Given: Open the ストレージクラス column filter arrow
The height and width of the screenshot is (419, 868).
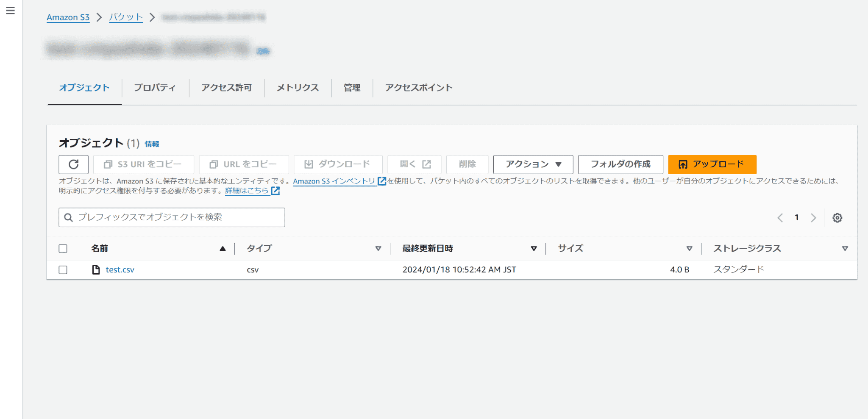Looking at the screenshot, I should coord(845,249).
